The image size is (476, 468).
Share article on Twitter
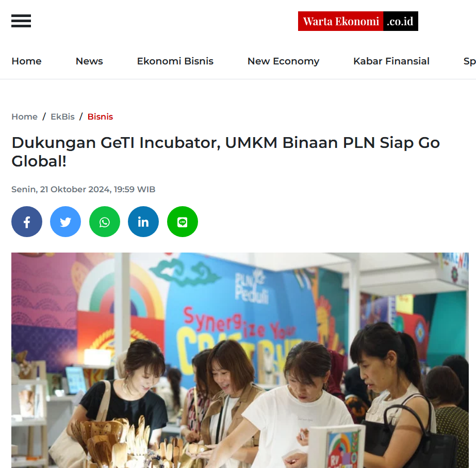pyautogui.click(x=65, y=222)
